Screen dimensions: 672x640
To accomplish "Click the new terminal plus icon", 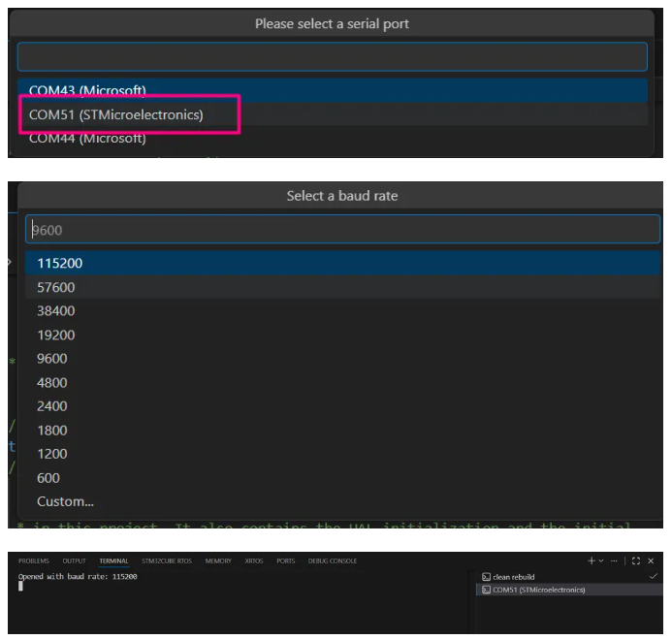I will [x=592, y=560].
